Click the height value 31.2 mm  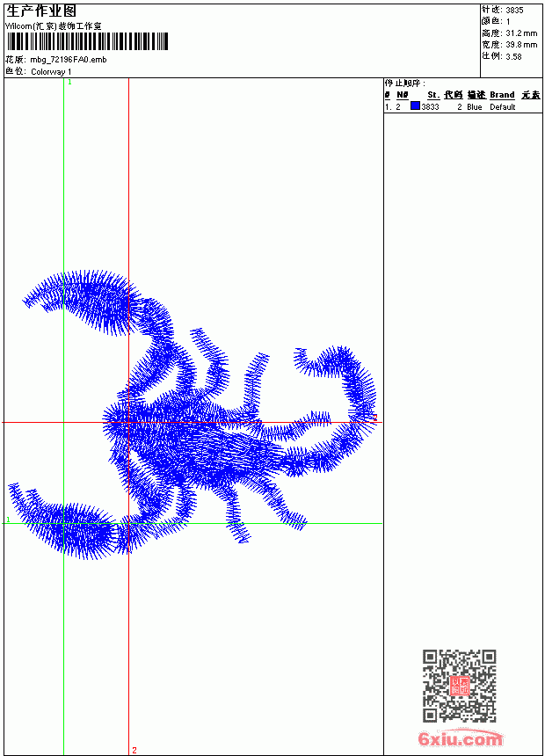point(521,33)
